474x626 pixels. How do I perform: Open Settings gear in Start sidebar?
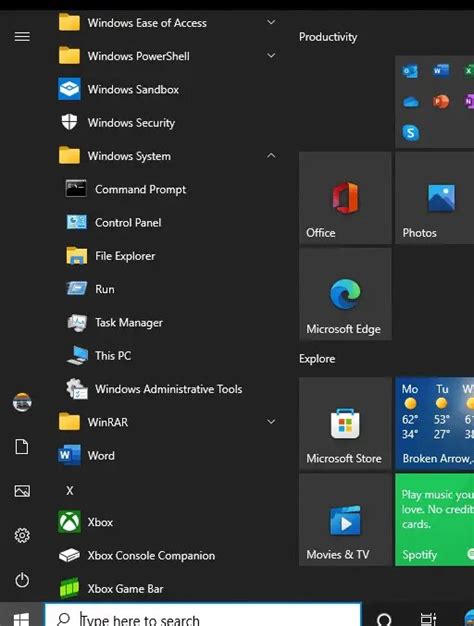[x=22, y=535]
